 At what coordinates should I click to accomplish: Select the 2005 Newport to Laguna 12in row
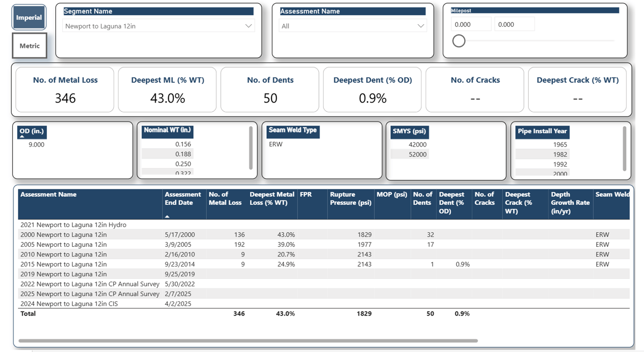[x=63, y=245]
